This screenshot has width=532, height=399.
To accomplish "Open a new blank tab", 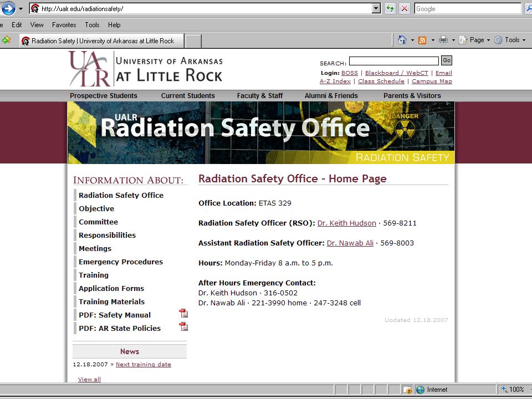I will point(193,41).
